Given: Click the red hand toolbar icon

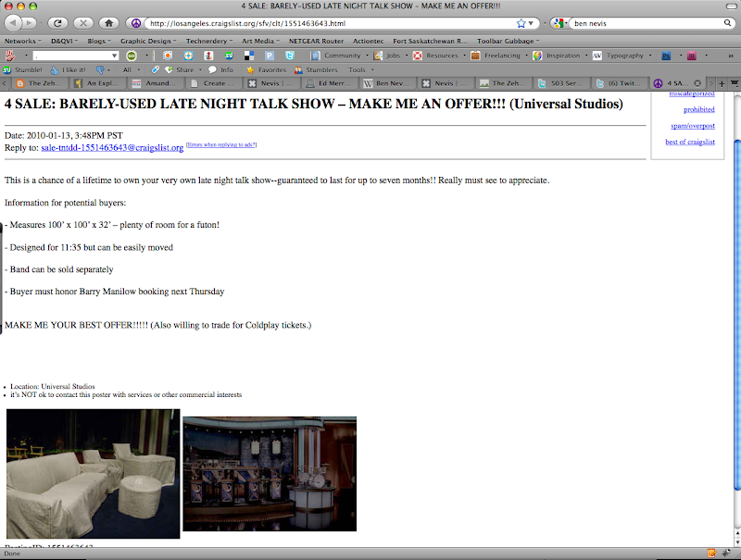Looking at the screenshot, I should point(10,56).
